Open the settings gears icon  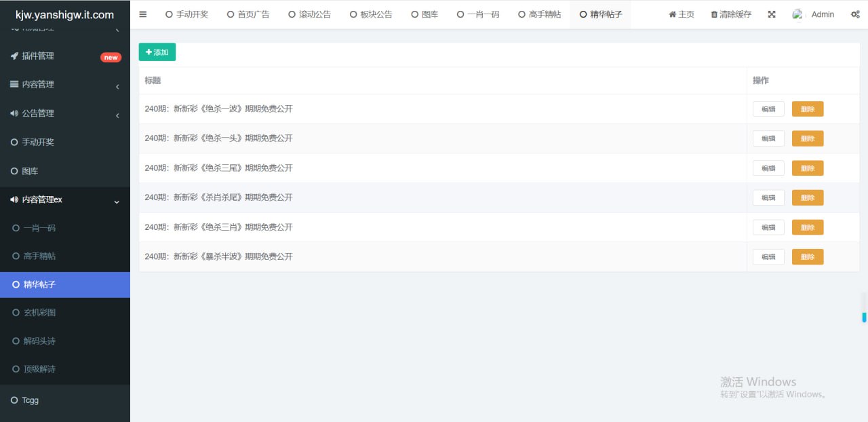pyautogui.click(x=855, y=14)
